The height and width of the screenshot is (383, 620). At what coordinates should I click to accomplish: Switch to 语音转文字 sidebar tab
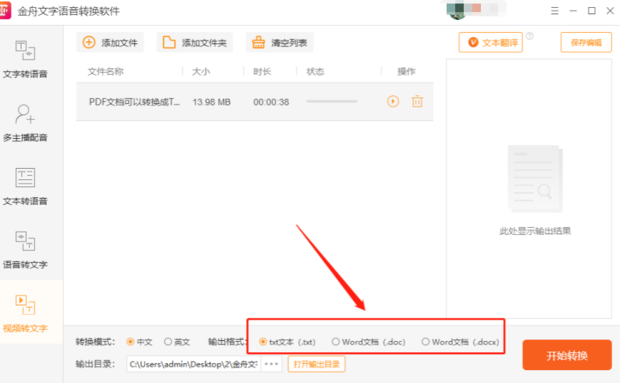[25, 250]
